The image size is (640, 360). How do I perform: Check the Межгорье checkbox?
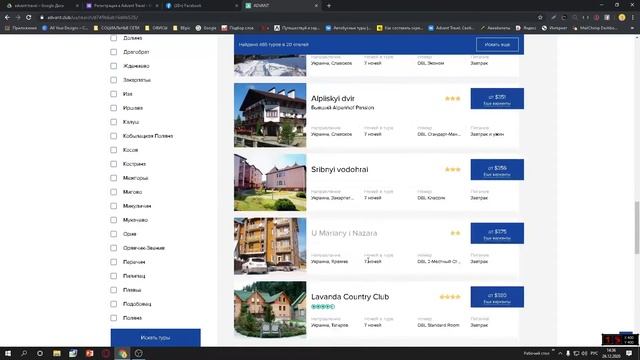(x=113, y=178)
